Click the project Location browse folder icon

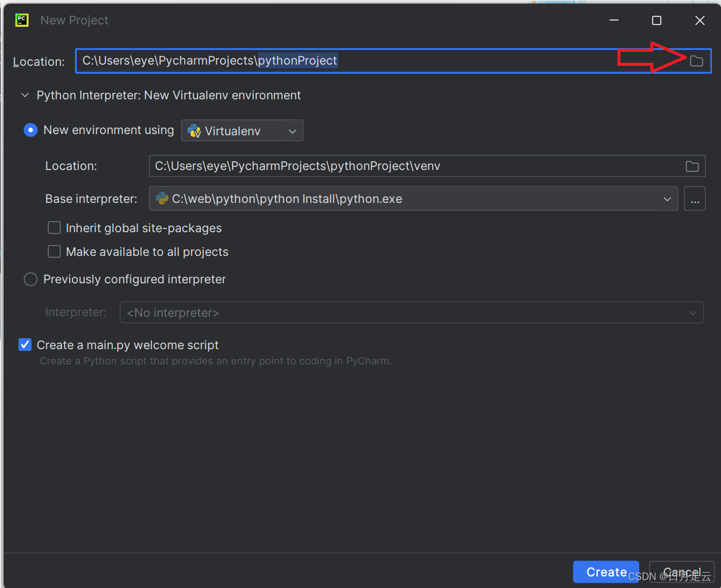coord(696,61)
